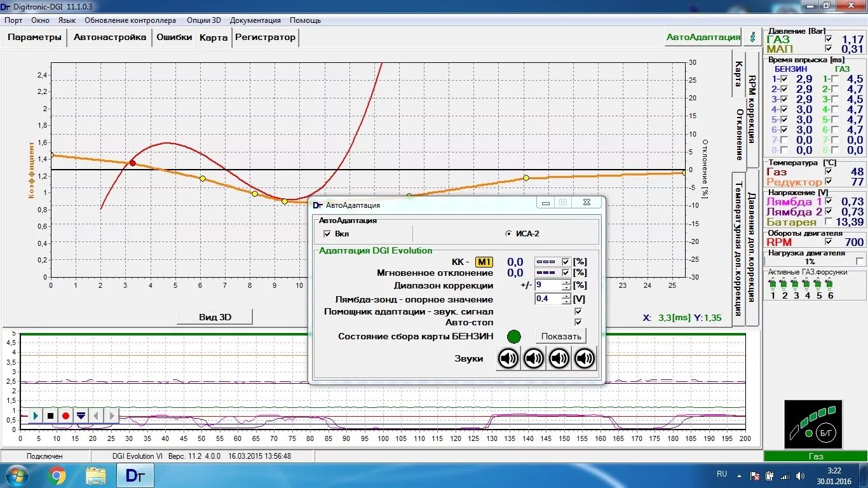Increase Диапазон коррекции with up spinner
Image resolution: width=868 pixels, height=488 pixels.
[566, 282]
